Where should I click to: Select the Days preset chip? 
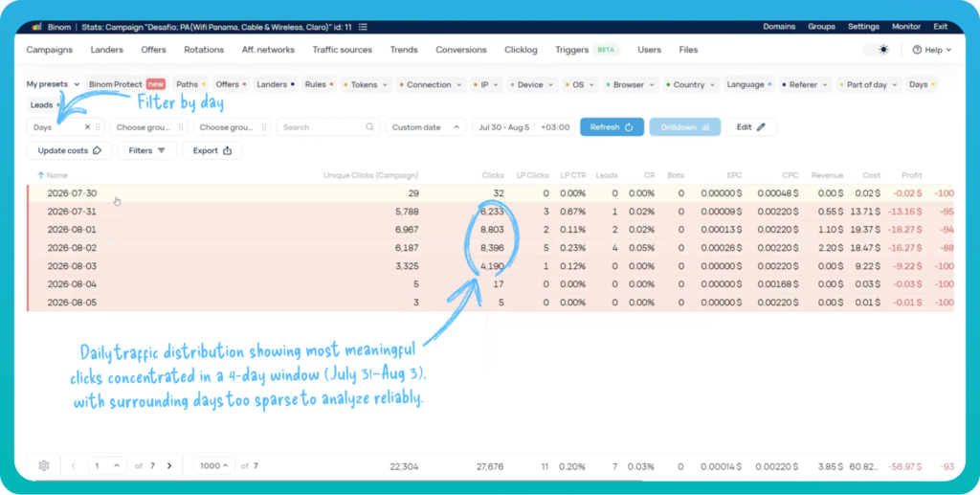922,84
